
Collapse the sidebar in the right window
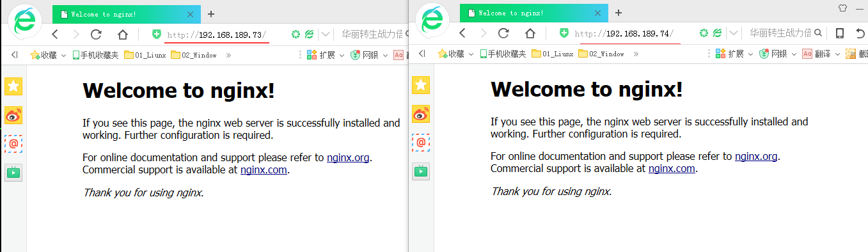[x=422, y=54]
